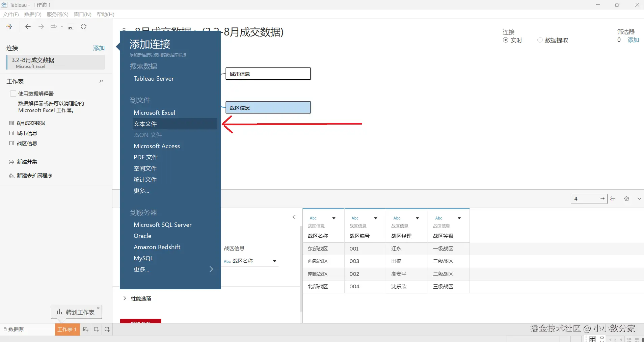Click the search magnifier next to 工作表
The image size is (644, 342).
(101, 81)
